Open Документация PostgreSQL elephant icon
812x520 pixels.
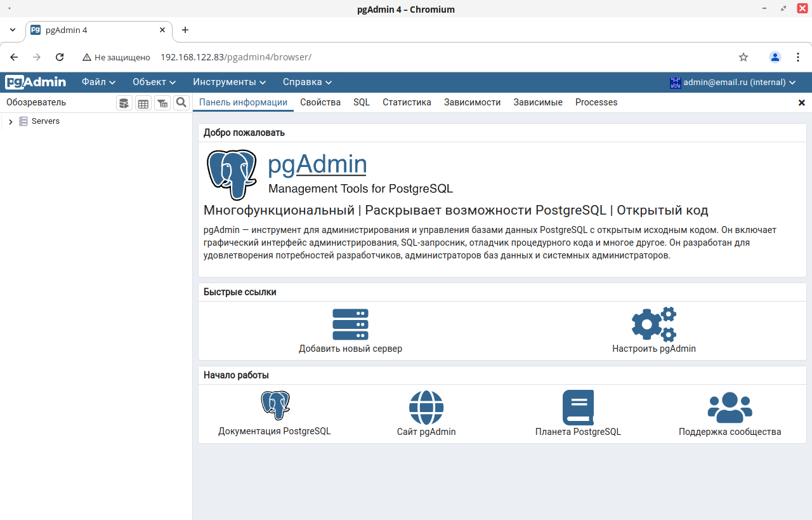coord(275,406)
